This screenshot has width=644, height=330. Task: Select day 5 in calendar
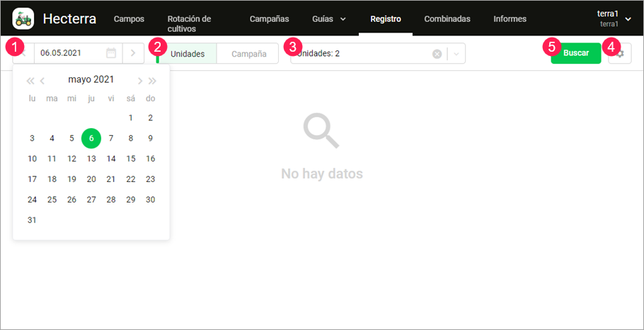pos(71,138)
